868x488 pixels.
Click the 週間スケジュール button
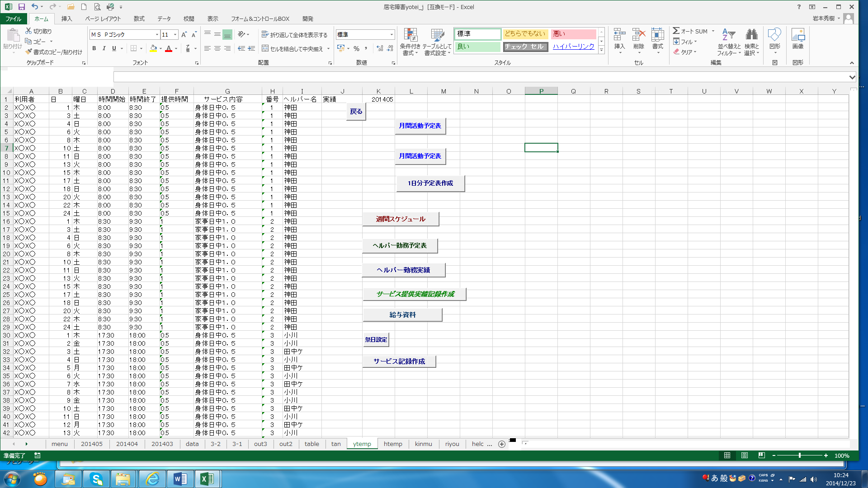(x=401, y=219)
